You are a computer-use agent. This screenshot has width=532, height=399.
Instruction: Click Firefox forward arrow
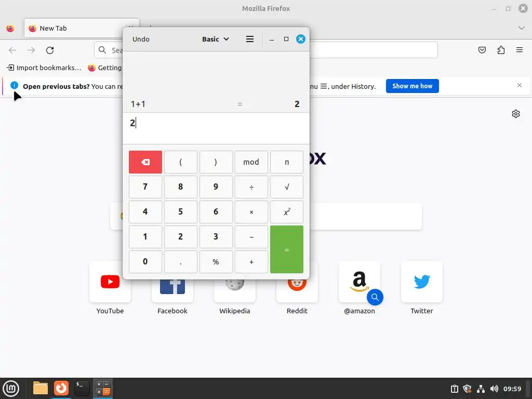(31, 50)
